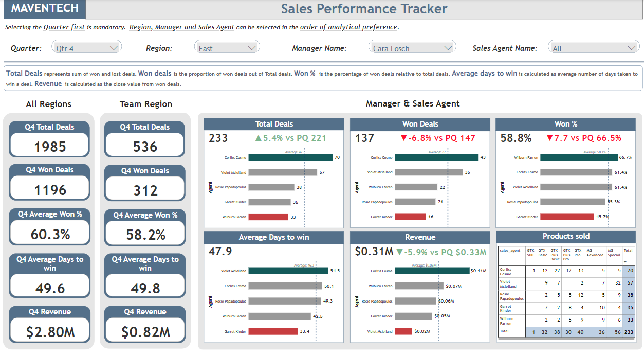This screenshot has width=644, height=354.
Task: Click the All Regions Q4 Total Deals card
Action: (x=50, y=139)
